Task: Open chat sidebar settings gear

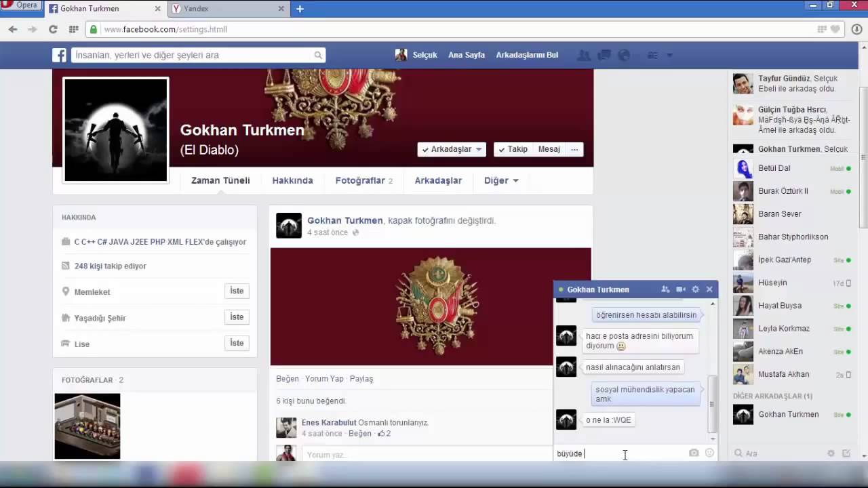Action: (831, 453)
